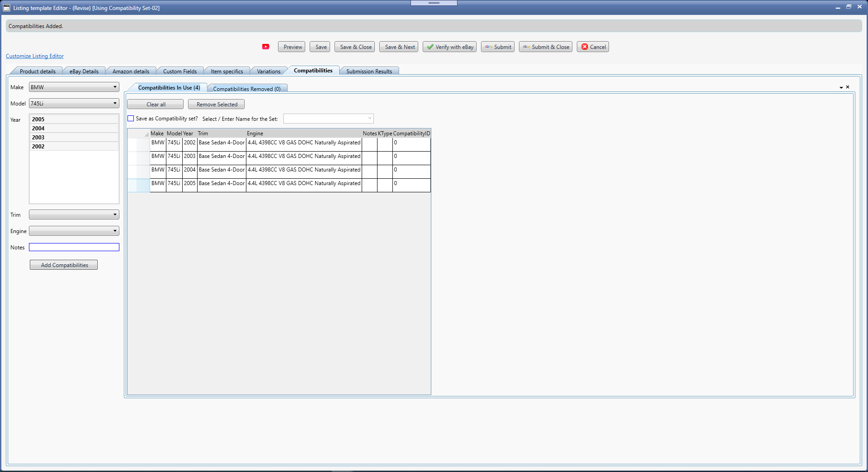Select the Compatibilities tab
Image resolution: width=868 pixels, height=472 pixels.
point(313,70)
